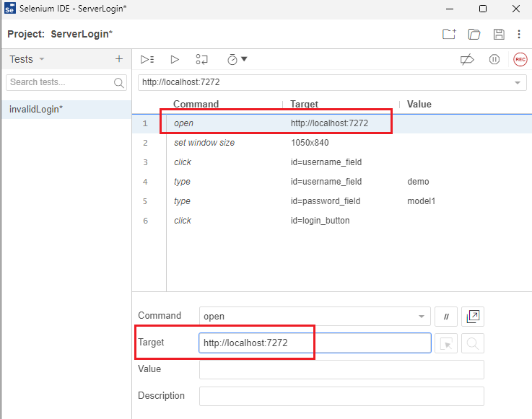
Task: Minimize the Selenium IDE window
Action: click(x=450, y=9)
